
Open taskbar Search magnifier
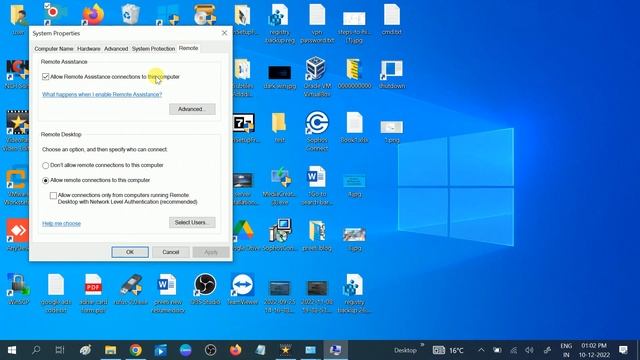coord(36,350)
